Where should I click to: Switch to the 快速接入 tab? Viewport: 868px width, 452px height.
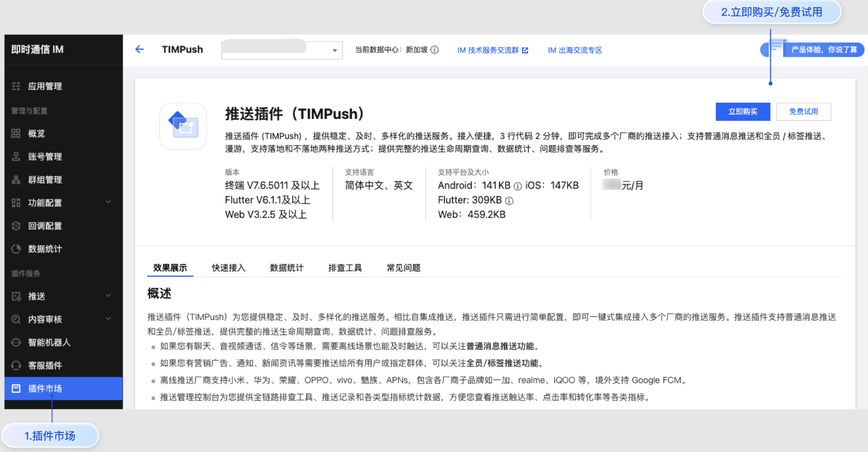click(228, 268)
